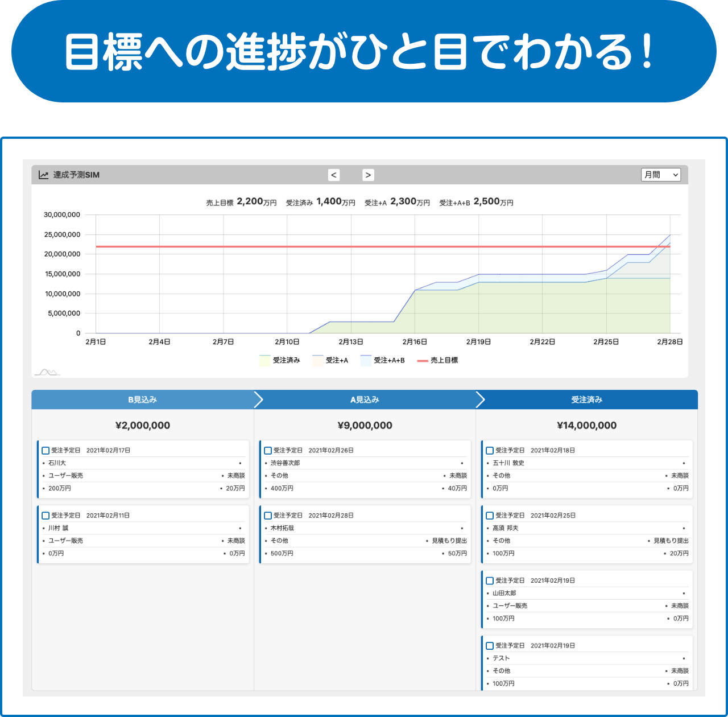This screenshot has width=728, height=717.
Task: Click 受注済み 1,400万円 summary value
Action: coord(320,202)
